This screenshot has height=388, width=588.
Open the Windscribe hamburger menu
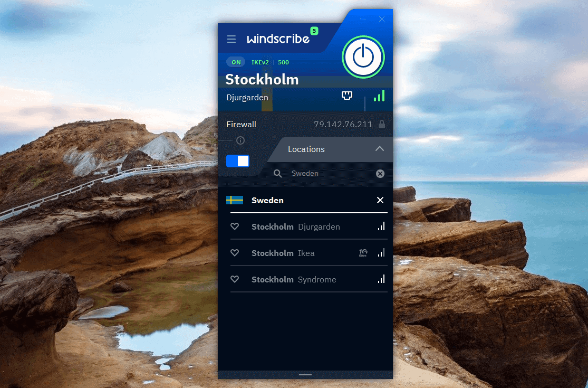tap(232, 39)
